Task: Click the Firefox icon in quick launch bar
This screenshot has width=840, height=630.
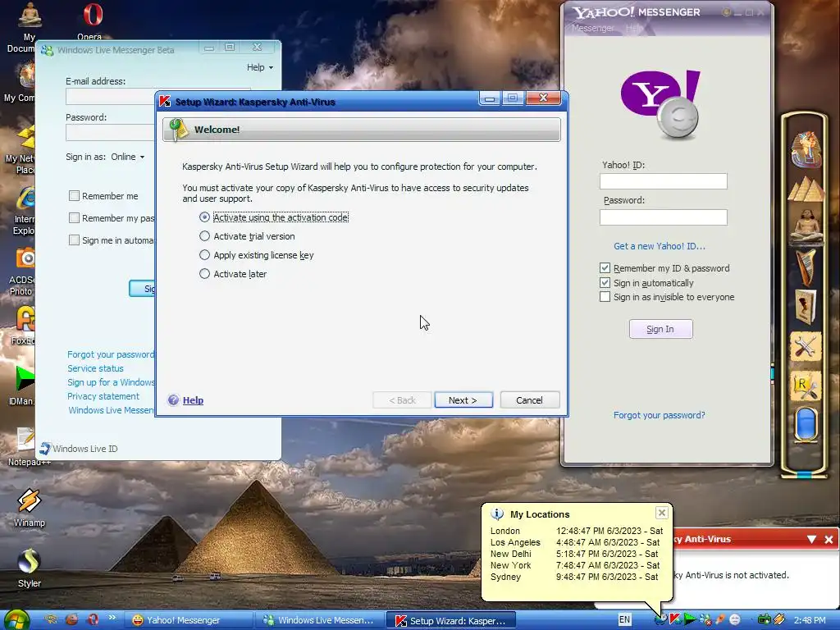Action: coord(72,619)
